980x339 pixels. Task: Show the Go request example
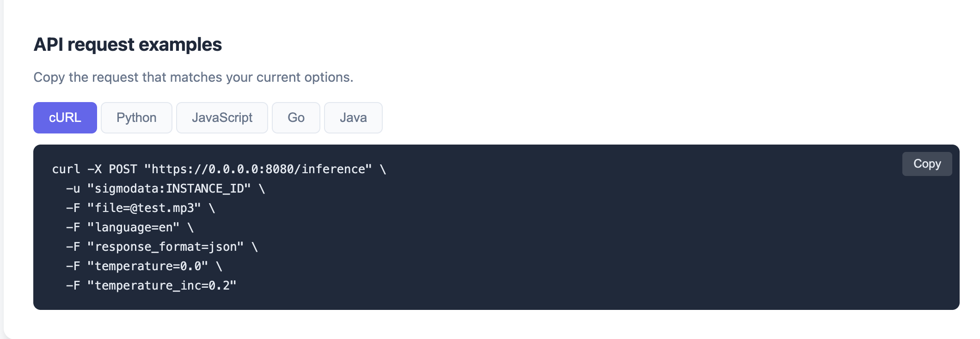[x=296, y=118]
